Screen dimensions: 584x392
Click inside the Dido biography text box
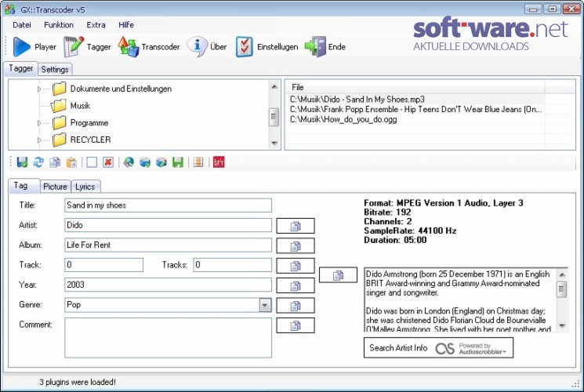tap(460, 299)
